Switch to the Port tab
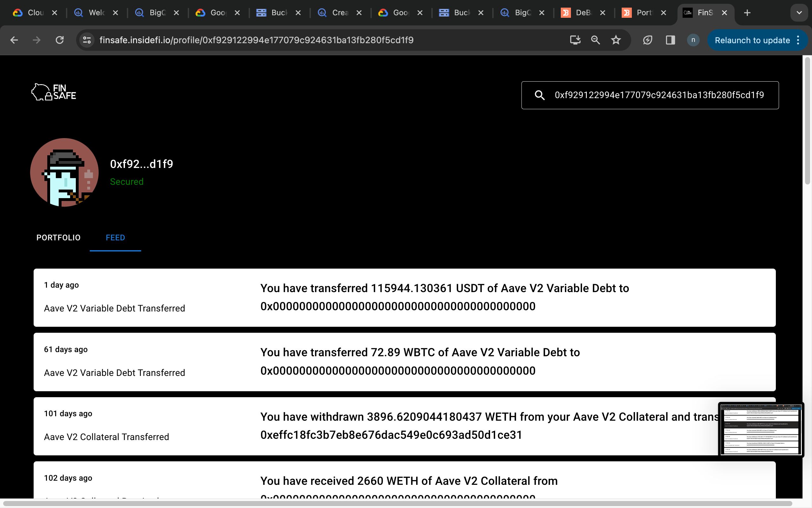812x508 pixels. [x=638, y=13]
